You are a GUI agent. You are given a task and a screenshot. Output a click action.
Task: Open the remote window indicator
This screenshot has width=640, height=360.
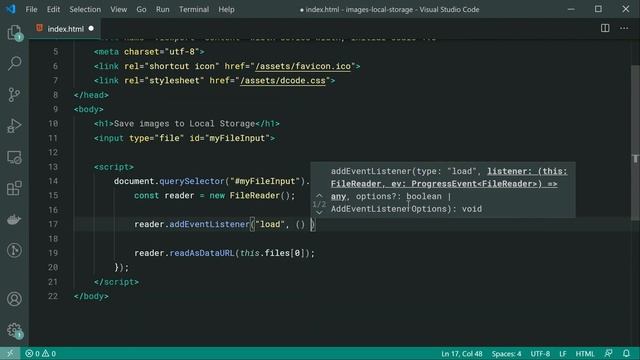(10, 353)
